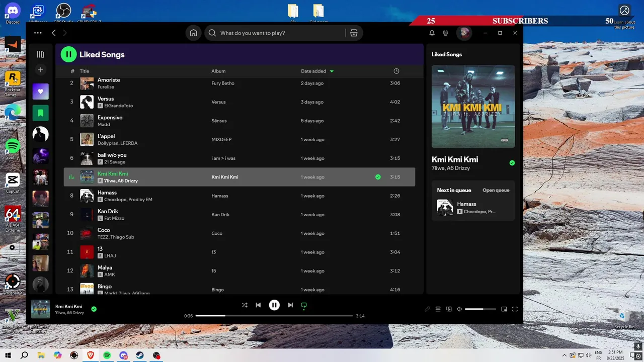
Task: Mute with the volume speaker icon
Action: (459, 309)
